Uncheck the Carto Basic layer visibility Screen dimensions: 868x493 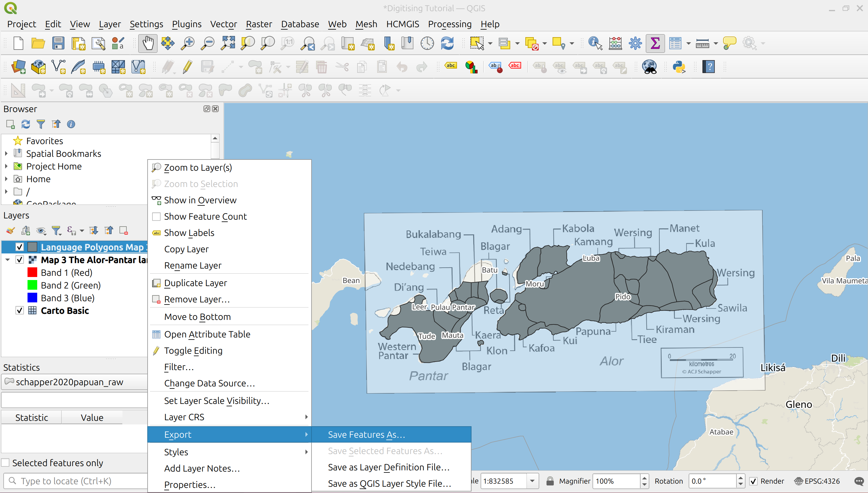tap(19, 310)
